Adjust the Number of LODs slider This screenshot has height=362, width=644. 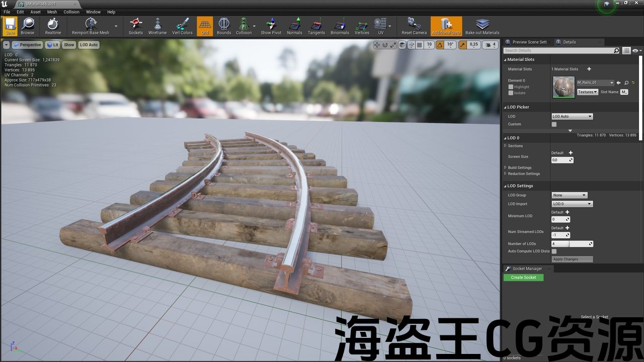572,244
